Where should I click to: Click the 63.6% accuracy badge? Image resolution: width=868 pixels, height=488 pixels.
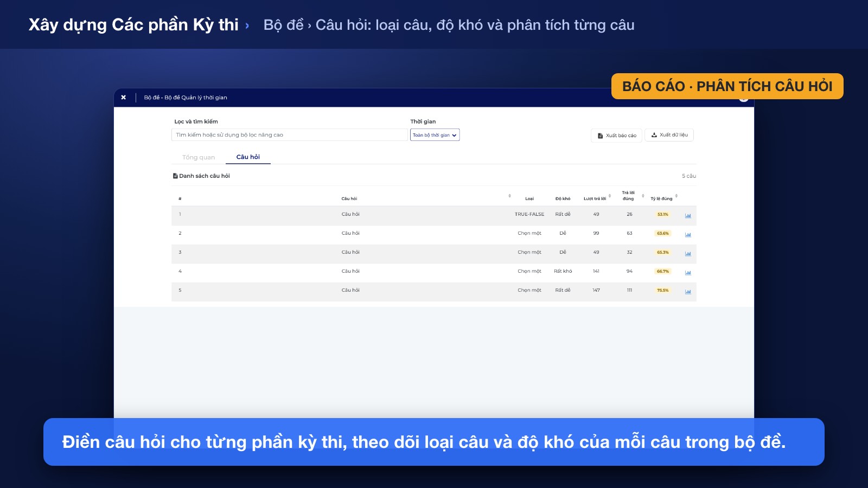click(663, 234)
